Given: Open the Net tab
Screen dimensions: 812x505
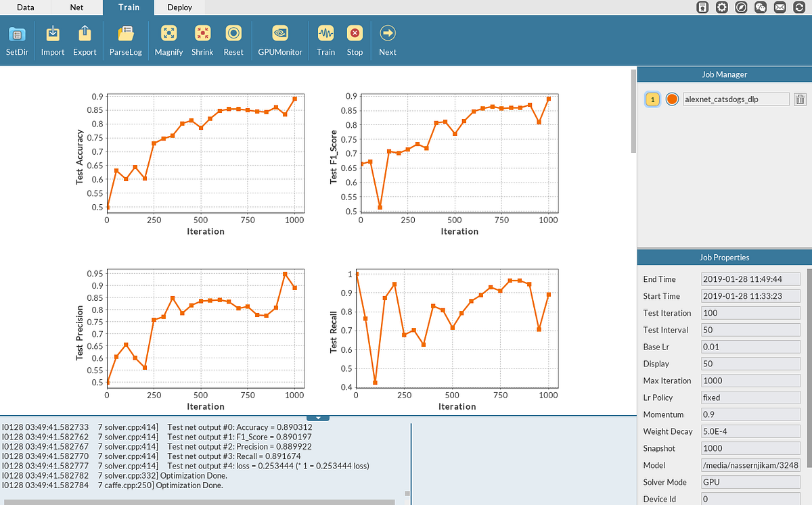Looking at the screenshot, I should 76,7.
